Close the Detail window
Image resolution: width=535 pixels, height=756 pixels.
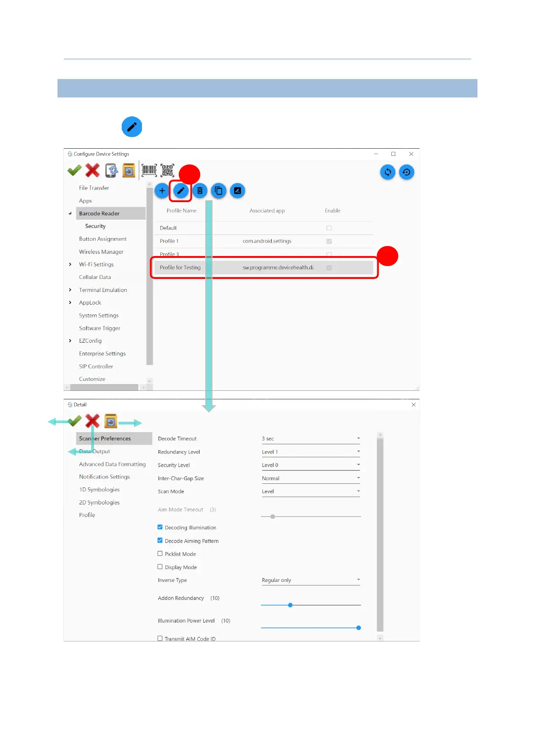[x=414, y=405]
